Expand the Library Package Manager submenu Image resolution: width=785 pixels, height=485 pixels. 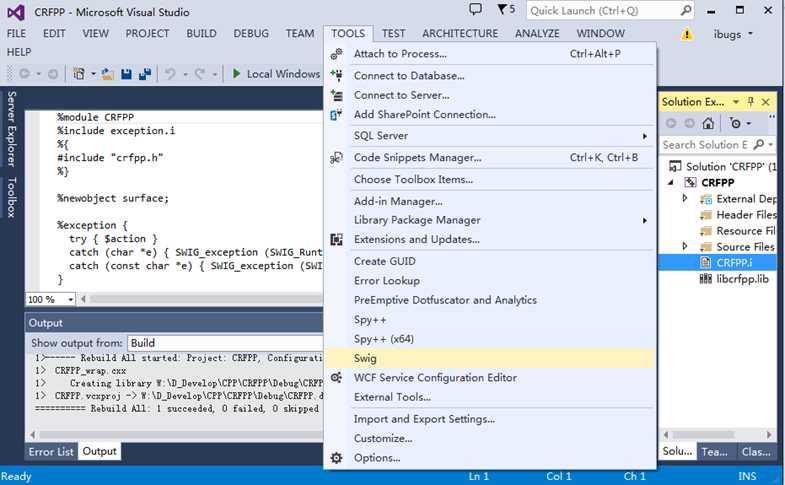pos(645,221)
